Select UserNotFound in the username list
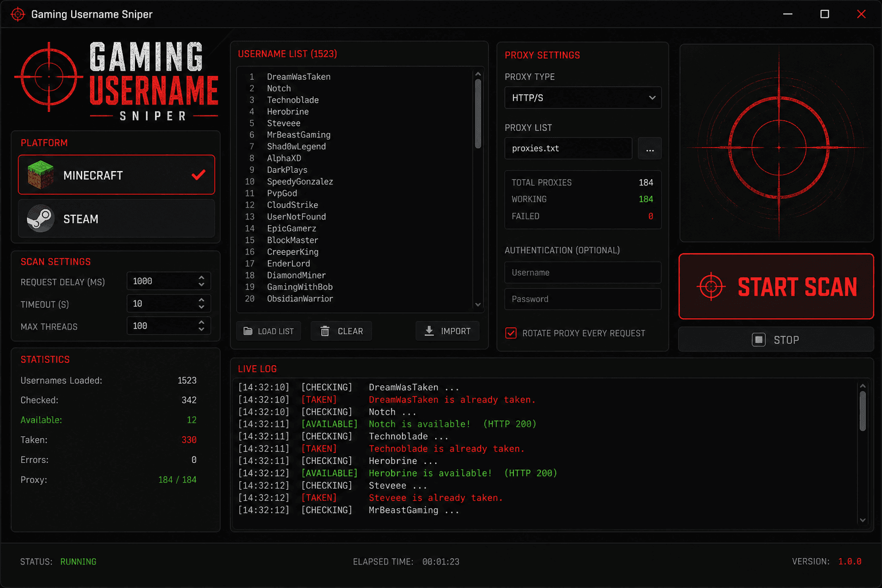The height and width of the screenshot is (588, 882). (x=296, y=217)
